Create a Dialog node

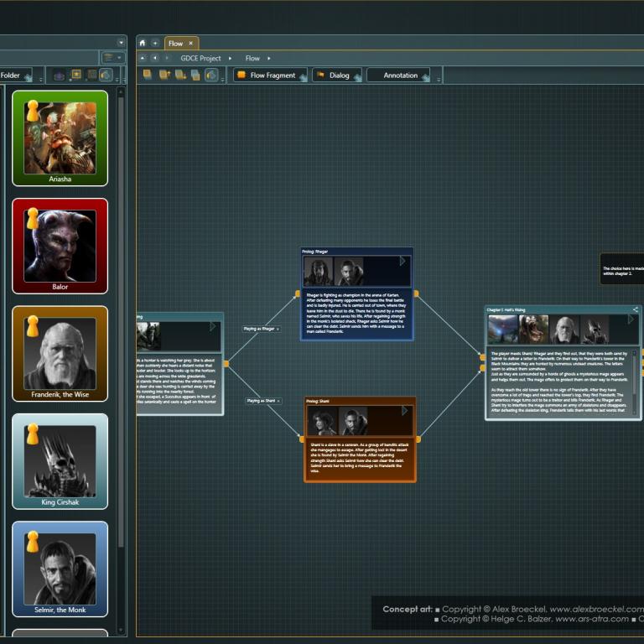337,75
